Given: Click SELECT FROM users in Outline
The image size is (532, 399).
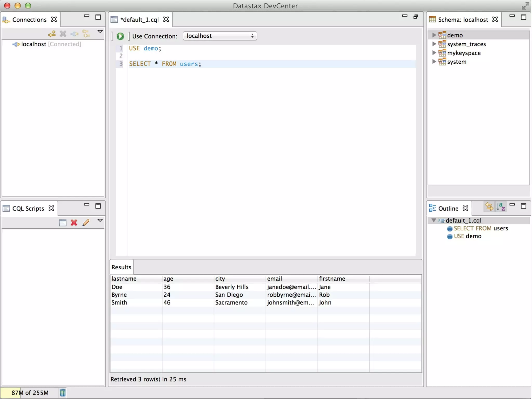Looking at the screenshot, I should (x=480, y=228).
